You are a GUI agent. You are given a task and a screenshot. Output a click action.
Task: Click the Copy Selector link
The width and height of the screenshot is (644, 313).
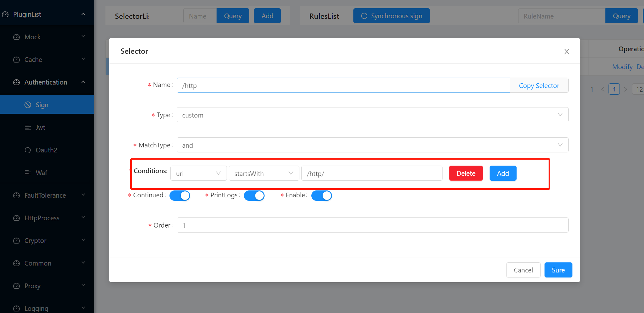click(x=539, y=85)
